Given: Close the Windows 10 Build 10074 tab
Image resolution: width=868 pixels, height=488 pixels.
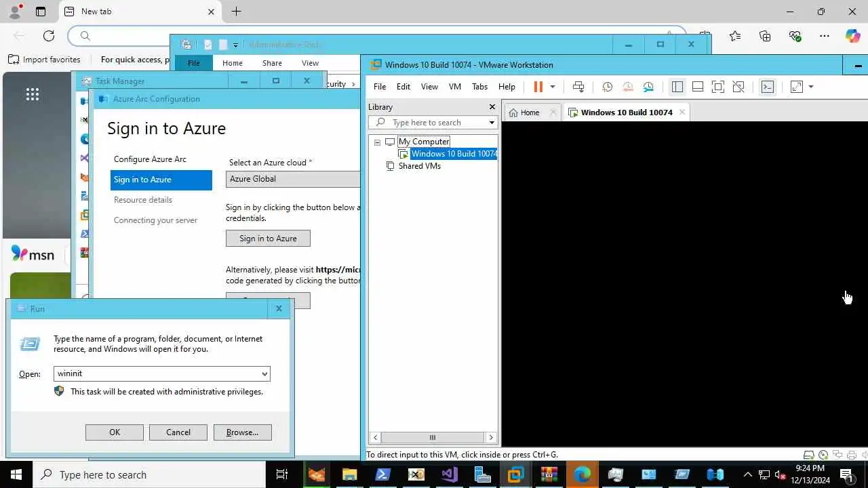Looking at the screenshot, I should click(682, 113).
